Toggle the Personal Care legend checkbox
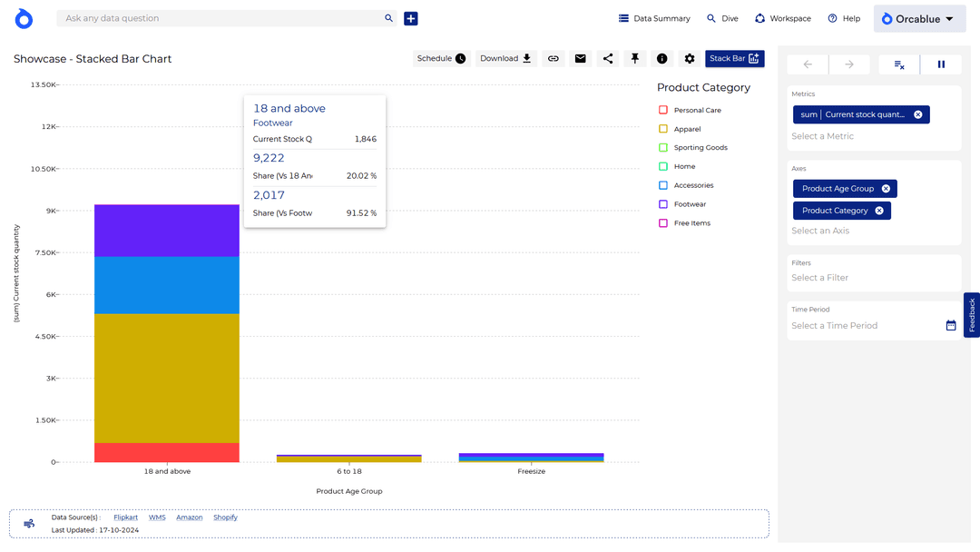 pos(663,110)
